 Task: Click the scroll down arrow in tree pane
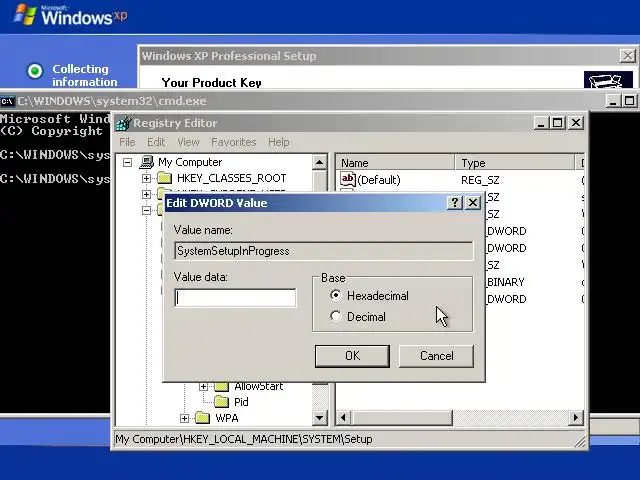point(320,418)
